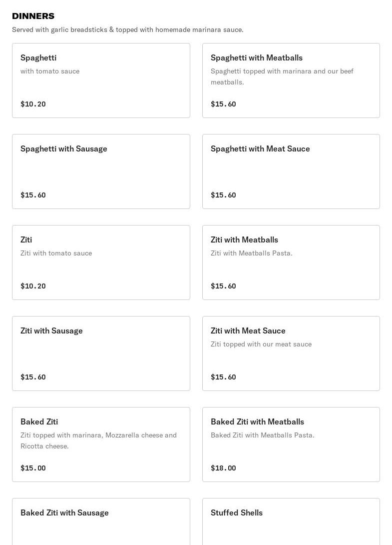The width and height of the screenshot is (392, 545).
Task: Click the 'Served with garlic breadsticks' subtitle
Action: [x=127, y=29]
